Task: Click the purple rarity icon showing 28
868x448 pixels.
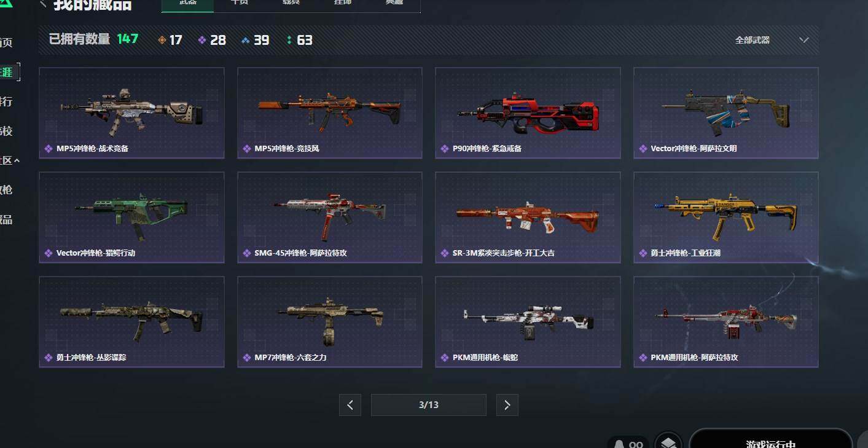Action: [x=202, y=40]
